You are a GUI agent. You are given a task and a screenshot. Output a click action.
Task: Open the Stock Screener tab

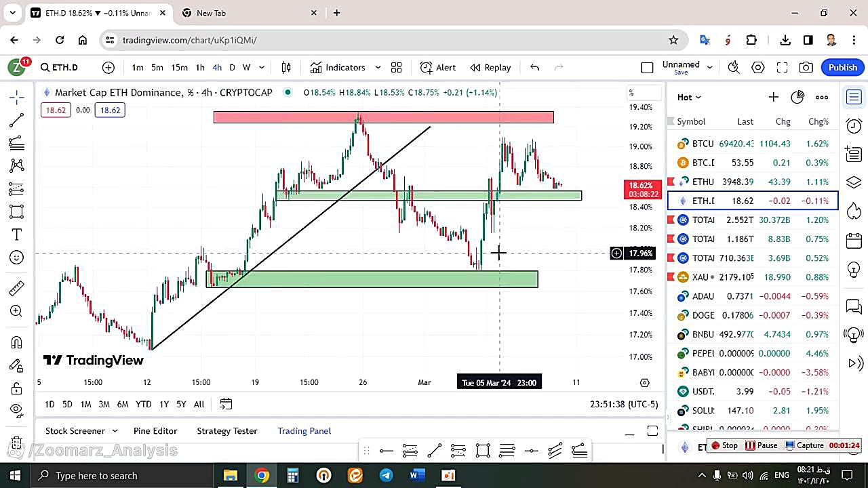pyautogui.click(x=75, y=430)
